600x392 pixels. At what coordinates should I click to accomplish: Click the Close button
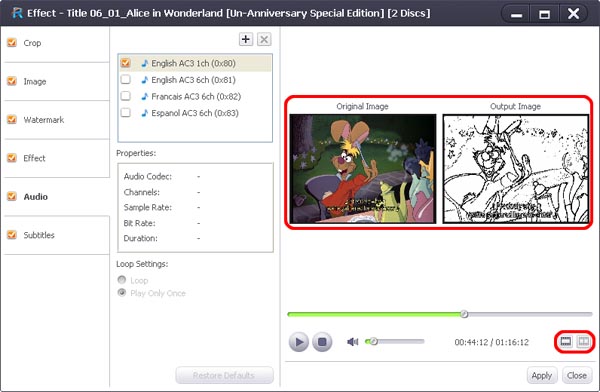[577, 376]
